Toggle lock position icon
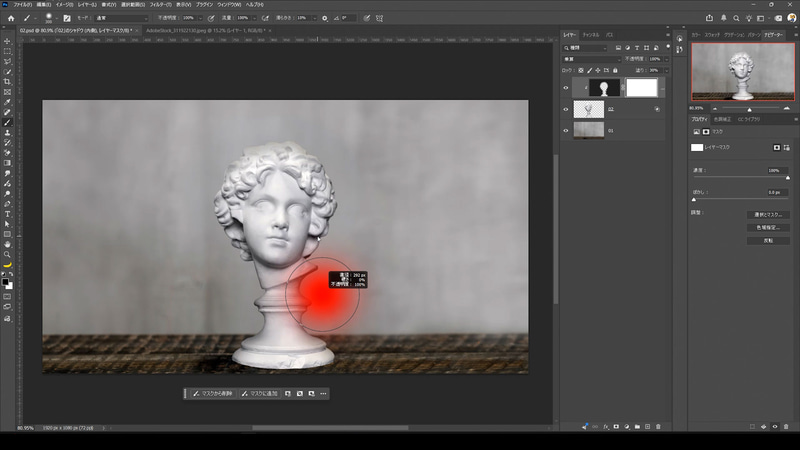 coord(597,70)
